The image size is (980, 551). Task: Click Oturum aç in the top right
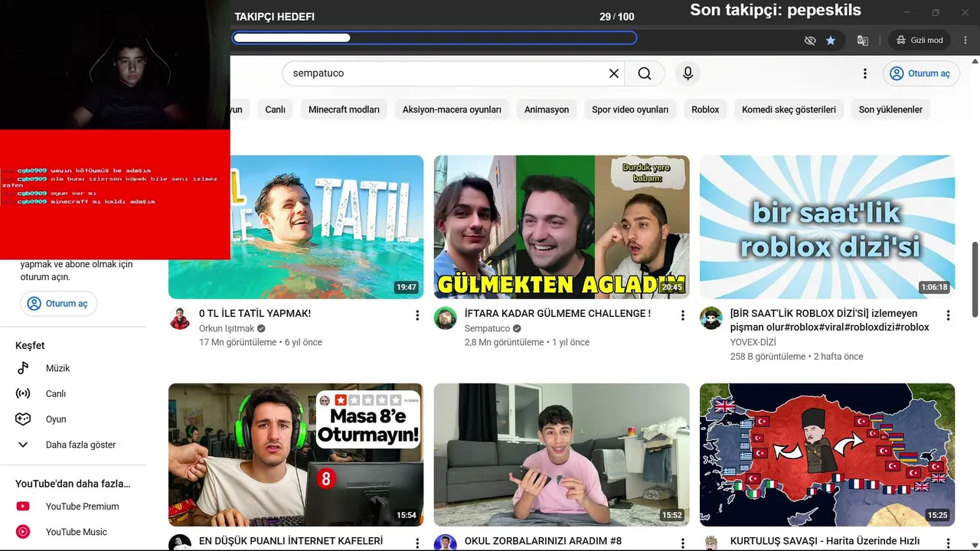pos(921,73)
